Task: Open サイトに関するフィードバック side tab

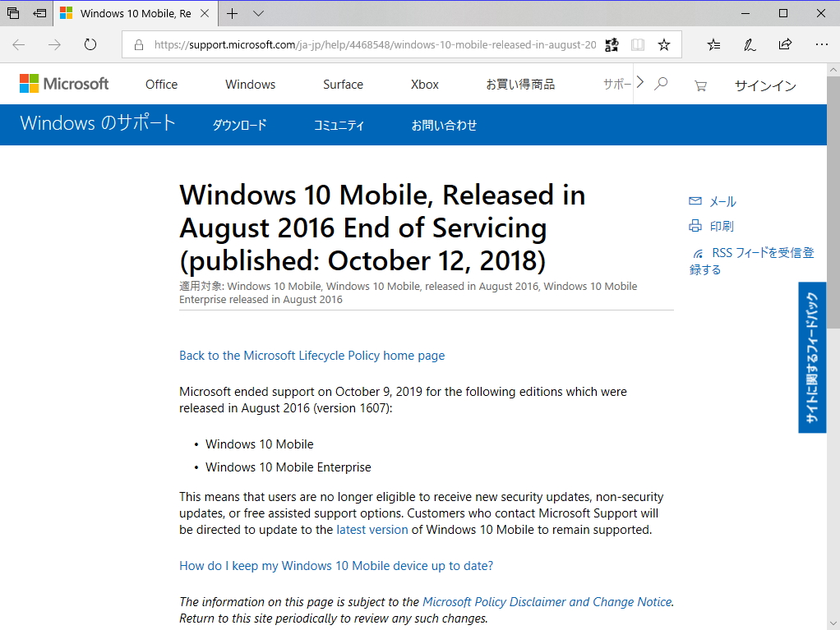Action: [x=812, y=357]
